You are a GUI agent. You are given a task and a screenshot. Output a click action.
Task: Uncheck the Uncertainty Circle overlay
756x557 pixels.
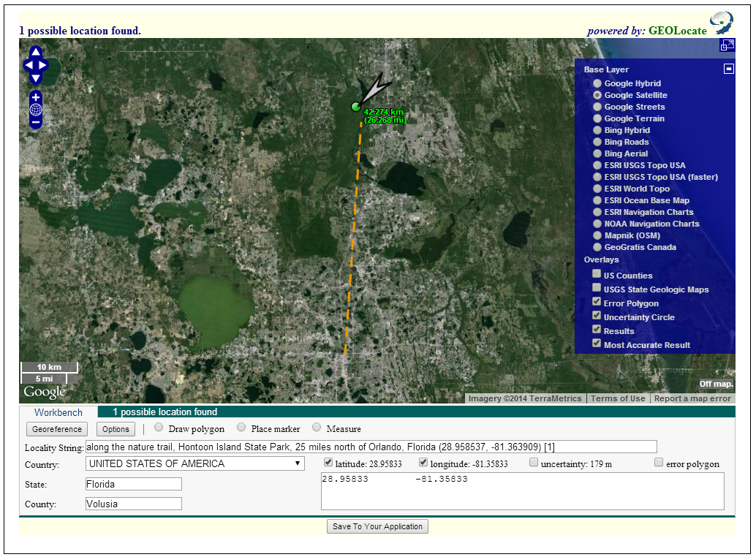pos(597,317)
